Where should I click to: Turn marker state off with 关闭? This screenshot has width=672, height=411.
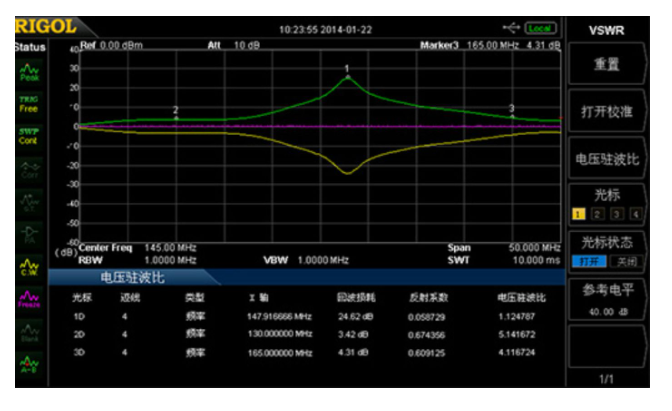626,261
